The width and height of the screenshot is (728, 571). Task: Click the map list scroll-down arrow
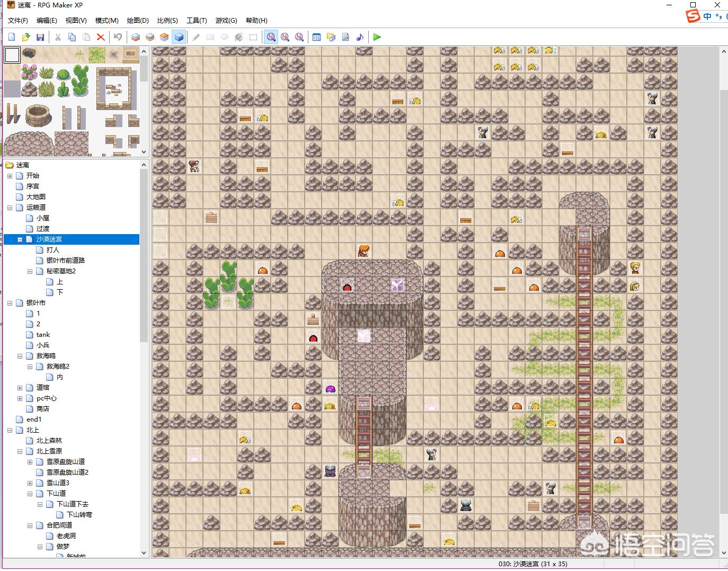pos(144,552)
